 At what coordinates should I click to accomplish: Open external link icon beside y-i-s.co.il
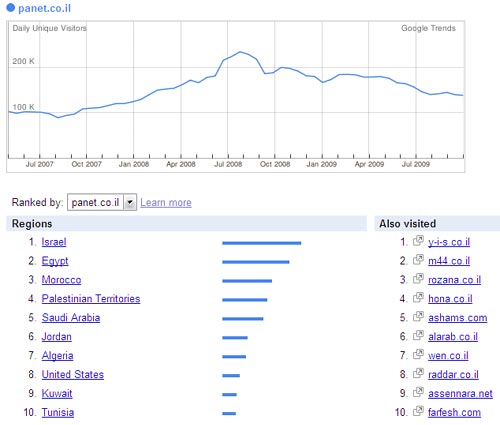click(418, 240)
